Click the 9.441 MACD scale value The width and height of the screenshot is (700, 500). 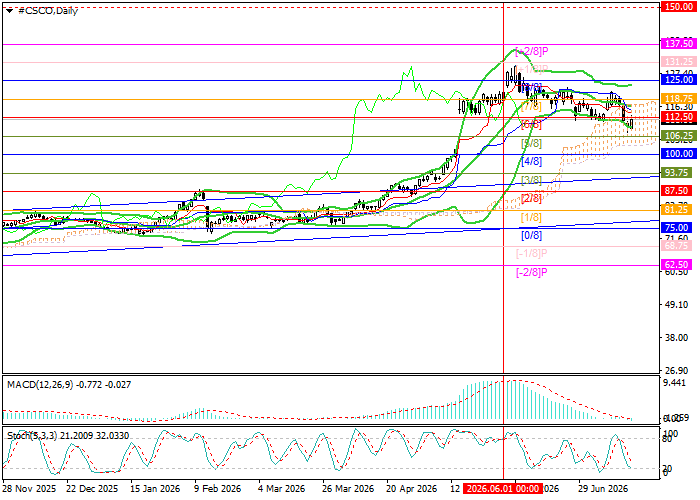point(675,383)
